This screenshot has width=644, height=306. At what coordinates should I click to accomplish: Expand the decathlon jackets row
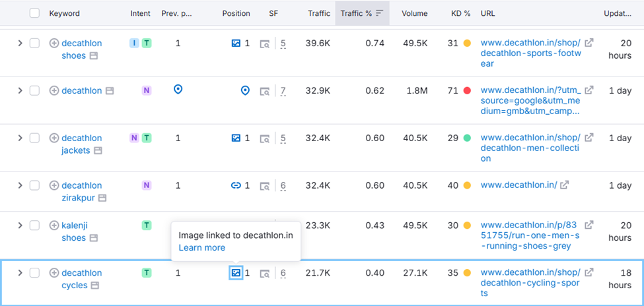pos(20,138)
